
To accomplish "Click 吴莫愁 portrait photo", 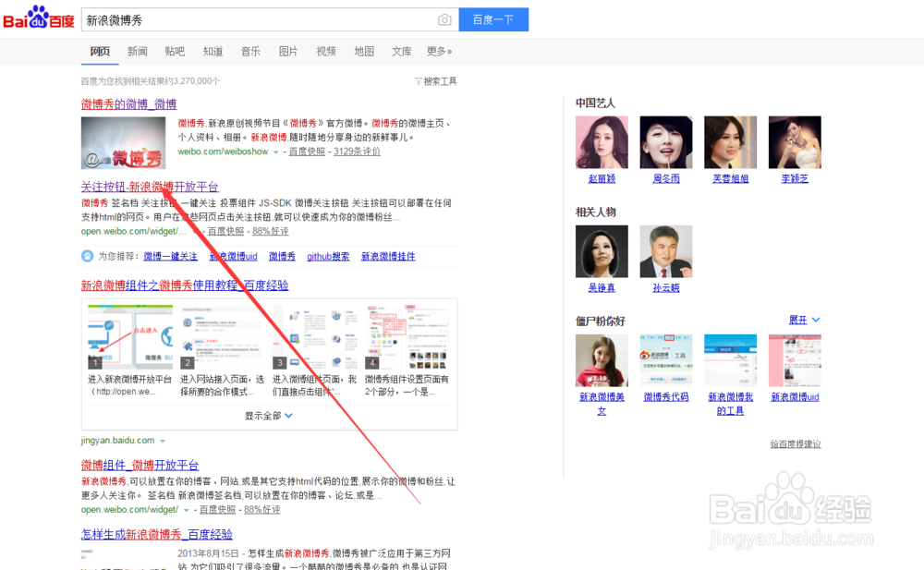I will (x=602, y=251).
